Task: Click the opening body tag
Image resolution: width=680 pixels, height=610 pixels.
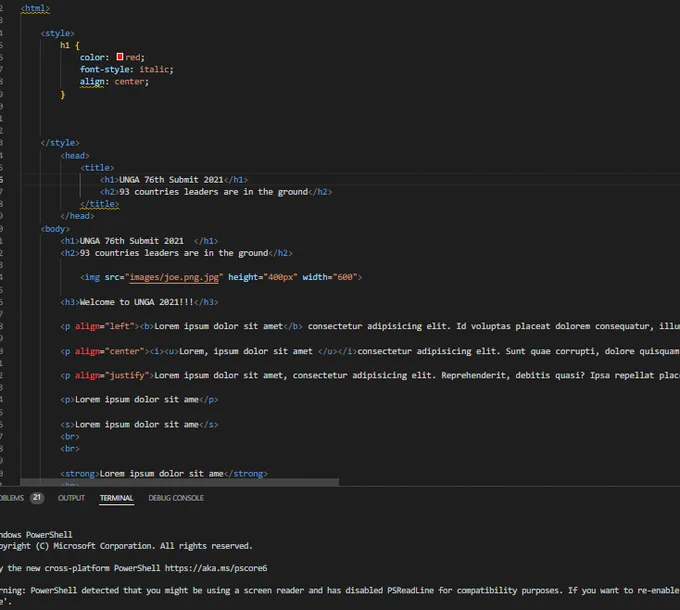Action: click(55, 229)
